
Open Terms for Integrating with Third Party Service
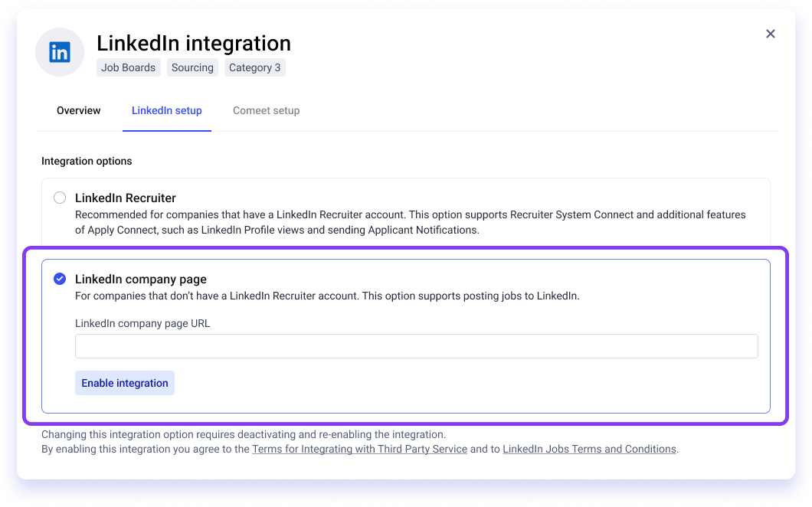click(359, 449)
